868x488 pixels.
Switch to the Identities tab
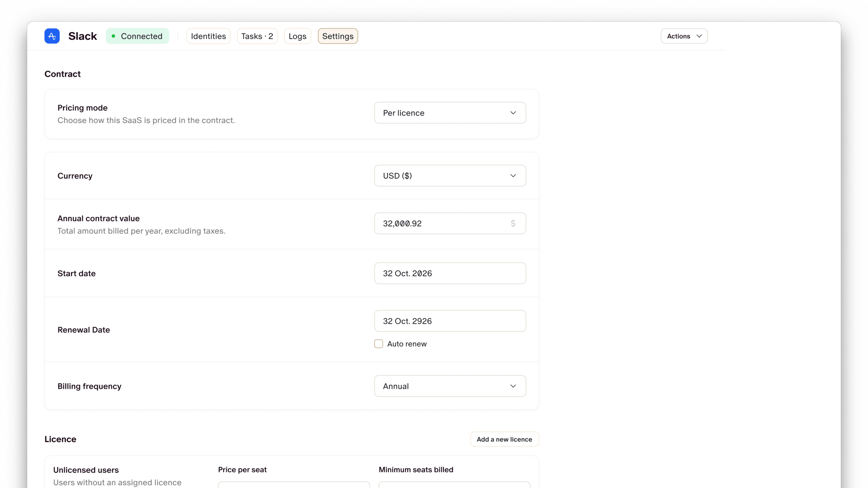point(208,36)
